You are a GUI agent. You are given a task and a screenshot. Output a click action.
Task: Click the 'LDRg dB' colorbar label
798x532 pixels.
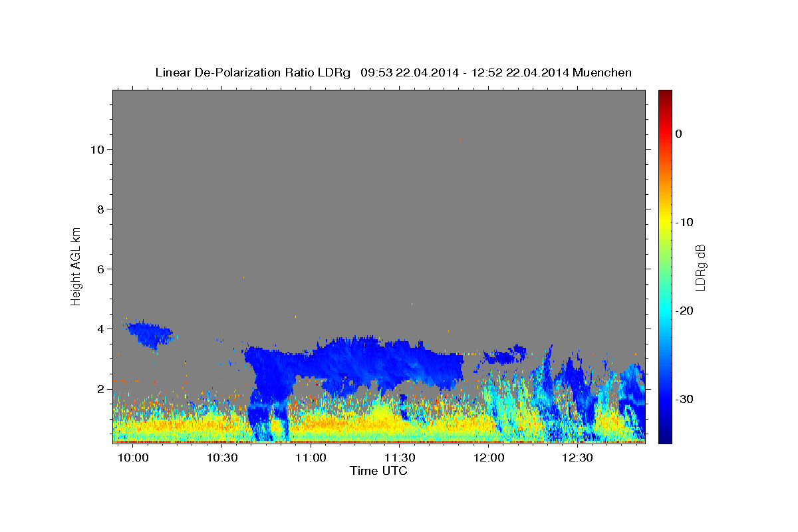click(700, 267)
